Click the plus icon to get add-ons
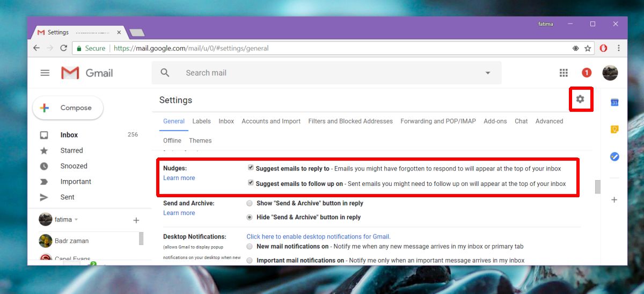The width and height of the screenshot is (644, 294). (614, 200)
